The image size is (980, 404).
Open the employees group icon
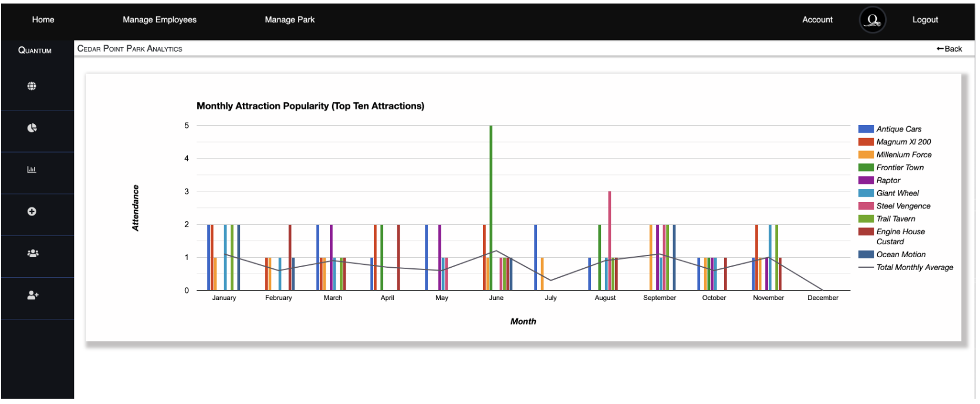coord(33,253)
